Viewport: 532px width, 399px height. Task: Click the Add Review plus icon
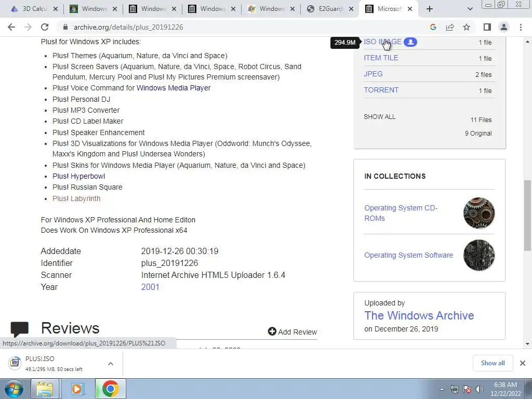[272, 331]
